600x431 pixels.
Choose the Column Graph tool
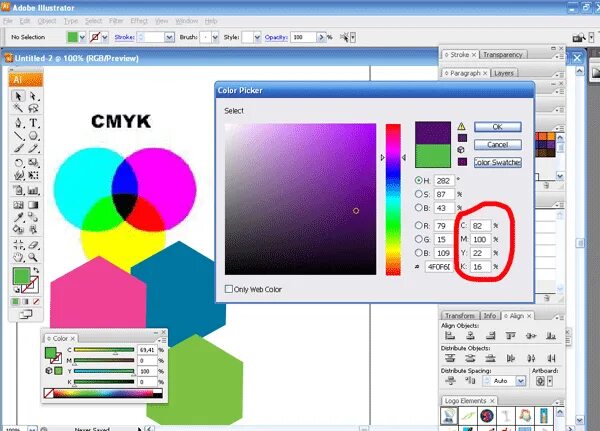[x=33, y=190]
